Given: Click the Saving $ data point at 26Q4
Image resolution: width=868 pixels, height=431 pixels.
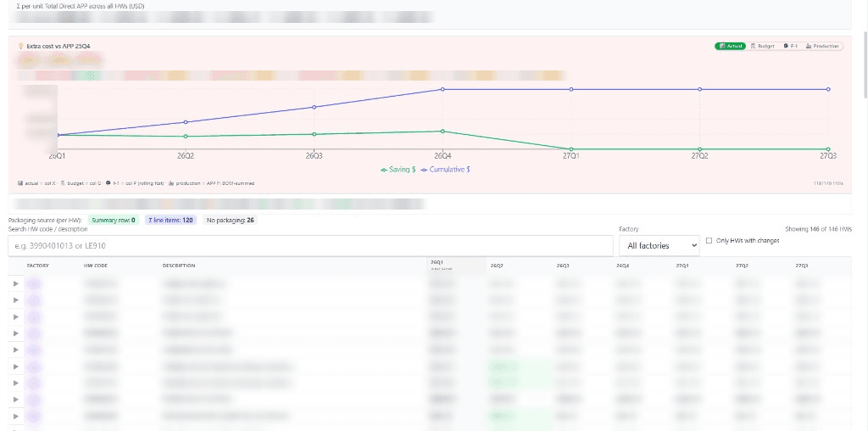Looking at the screenshot, I should click(x=442, y=132).
